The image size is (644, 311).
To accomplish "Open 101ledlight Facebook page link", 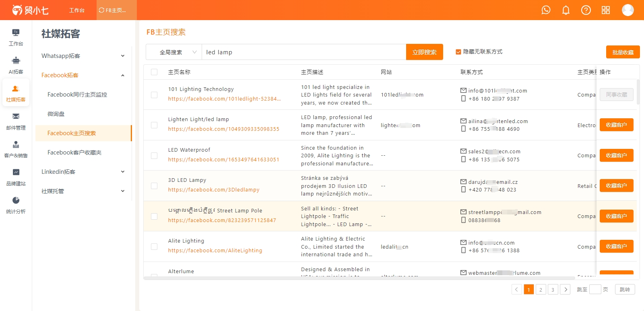I will [x=225, y=99].
